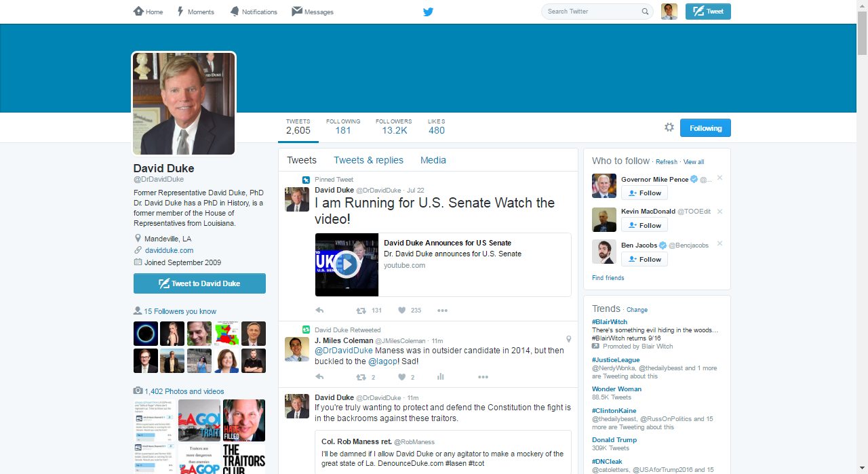Click Tweet to David Duke button
Viewport: 868px width, 474px height.
(199, 283)
